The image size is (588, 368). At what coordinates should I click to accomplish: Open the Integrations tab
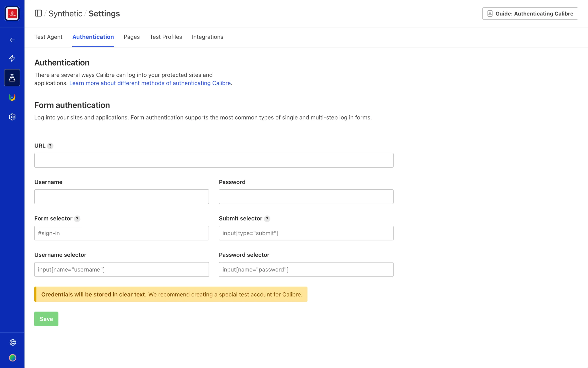click(x=208, y=37)
